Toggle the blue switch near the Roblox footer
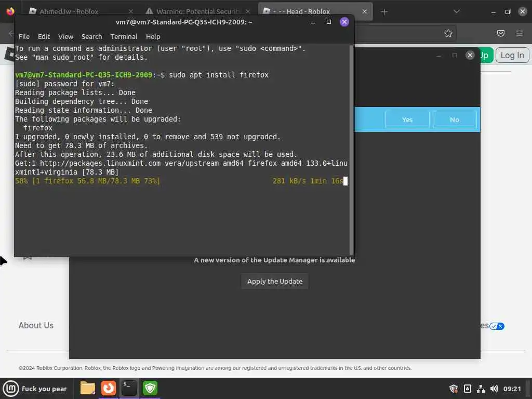The width and height of the screenshot is (532, 399). [x=497, y=326]
